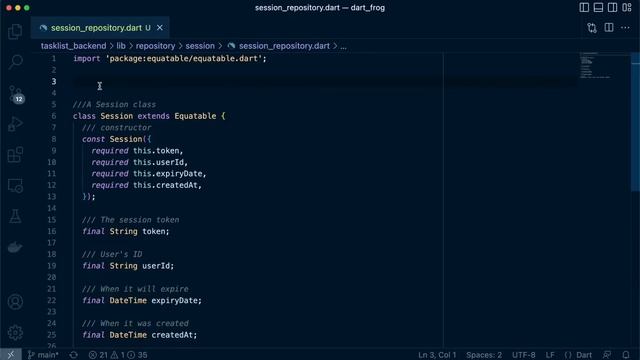Click 'required this.userId,' line
The image size is (640, 360).
pyautogui.click(x=140, y=162)
